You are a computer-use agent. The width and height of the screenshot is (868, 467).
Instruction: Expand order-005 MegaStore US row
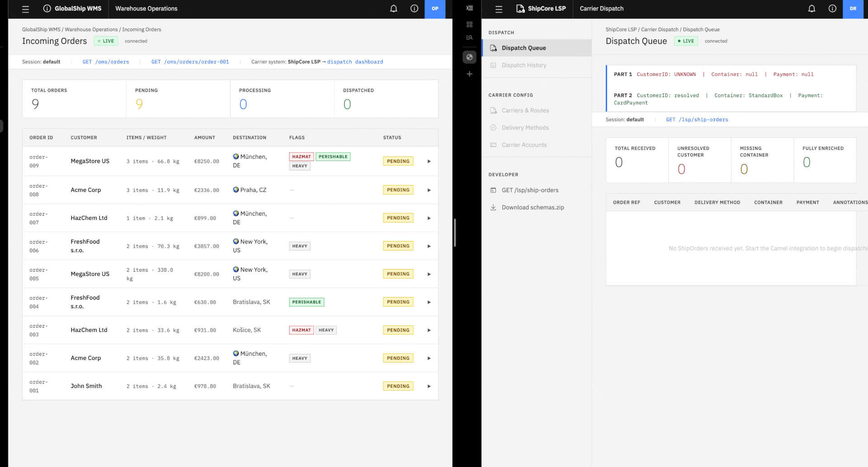[429, 274]
